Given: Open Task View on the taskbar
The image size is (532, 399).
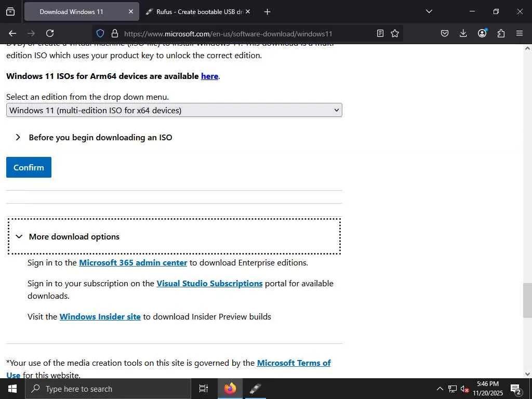Looking at the screenshot, I should pyautogui.click(x=204, y=389).
